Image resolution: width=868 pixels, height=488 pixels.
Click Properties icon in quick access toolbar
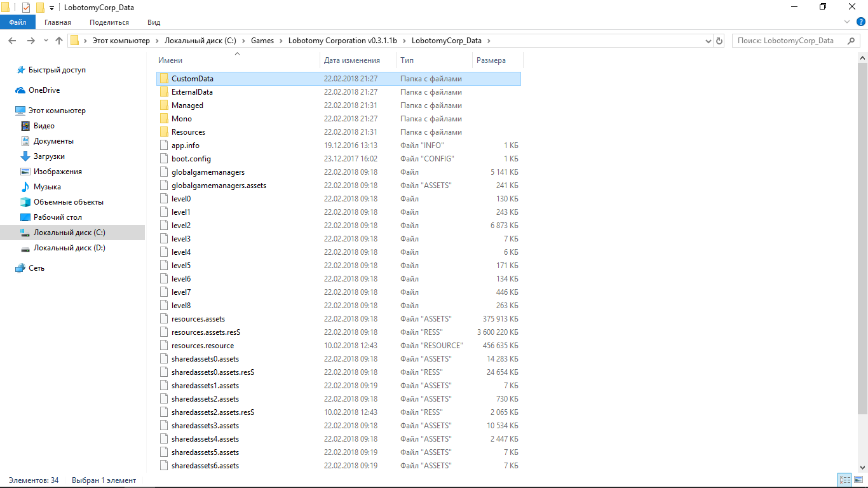point(26,8)
